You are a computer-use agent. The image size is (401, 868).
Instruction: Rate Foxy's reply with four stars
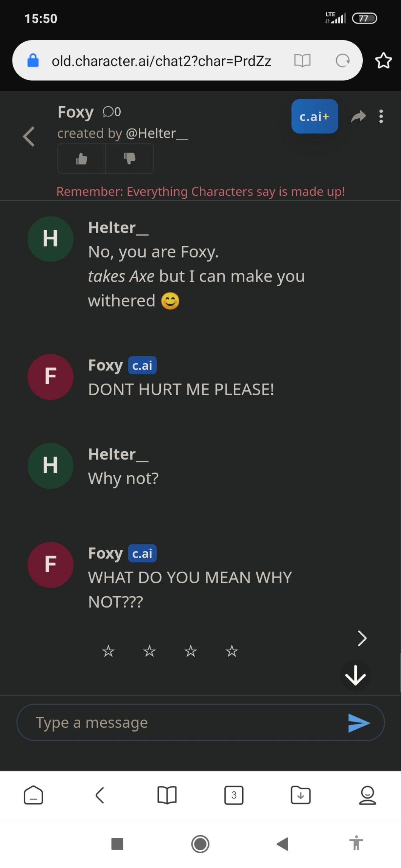232,651
